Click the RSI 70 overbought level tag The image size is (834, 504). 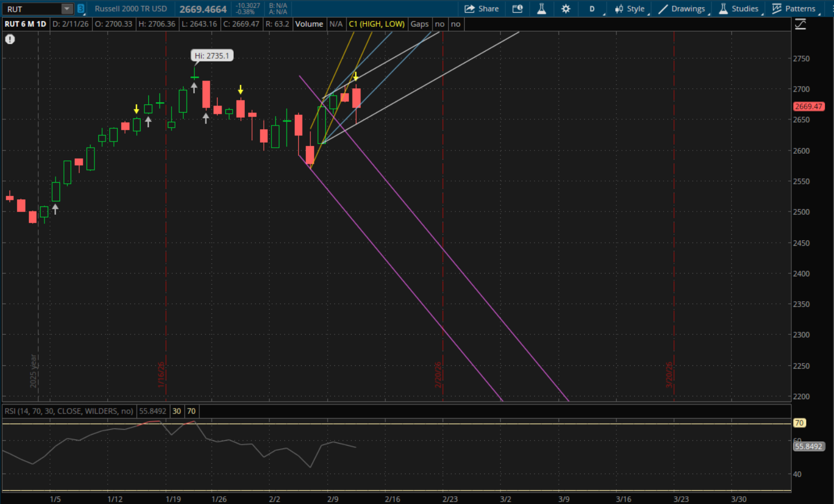pyautogui.click(x=799, y=423)
